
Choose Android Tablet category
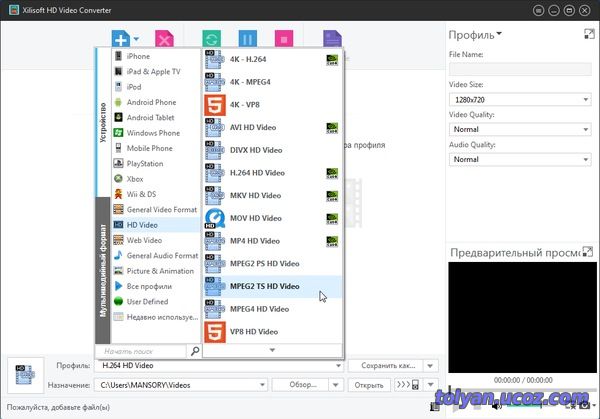pos(156,117)
